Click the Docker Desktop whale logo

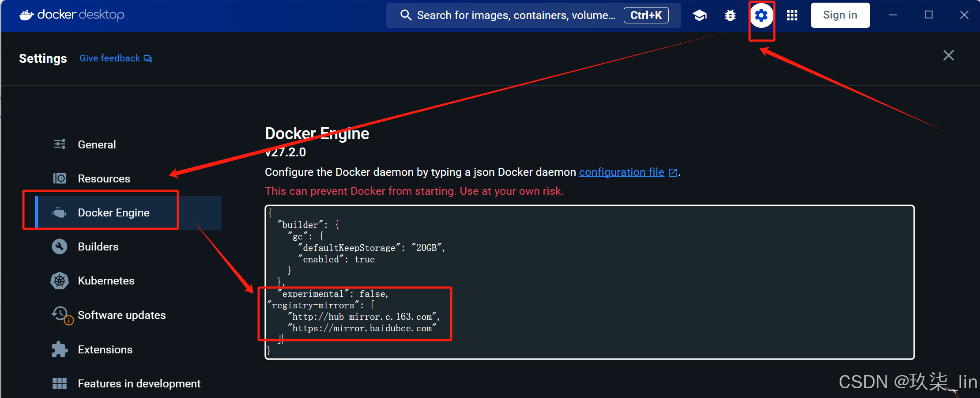coord(26,15)
